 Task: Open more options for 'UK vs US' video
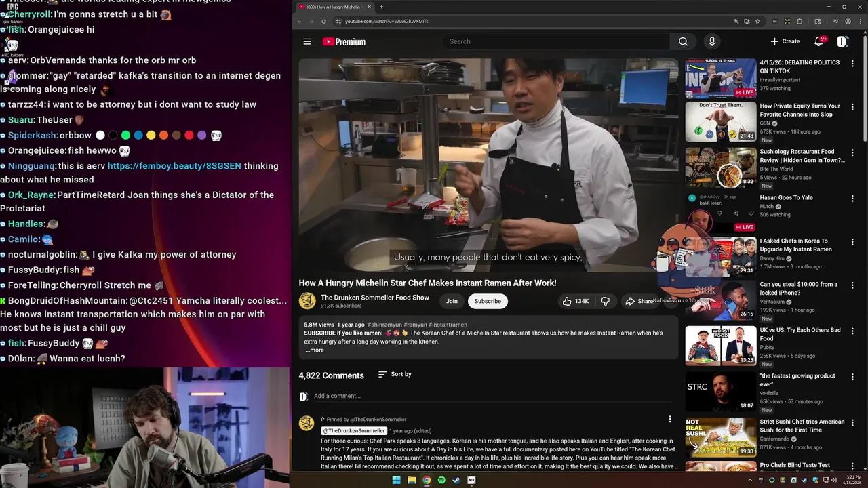tap(852, 331)
